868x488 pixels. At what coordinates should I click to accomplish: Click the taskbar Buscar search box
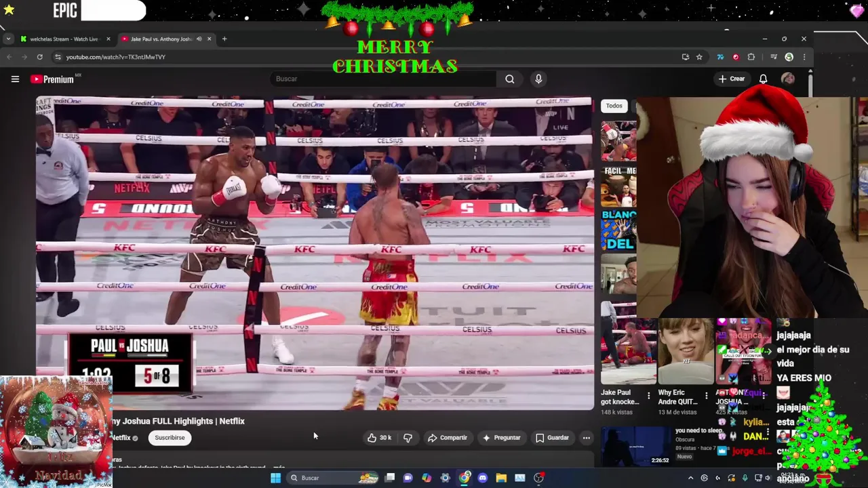334,478
